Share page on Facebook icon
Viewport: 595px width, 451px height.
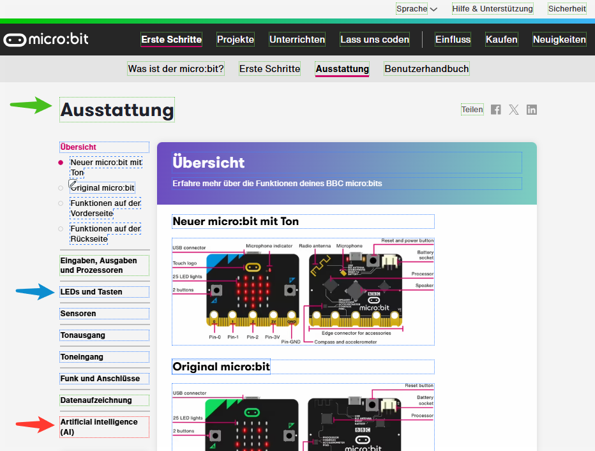(496, 110)
